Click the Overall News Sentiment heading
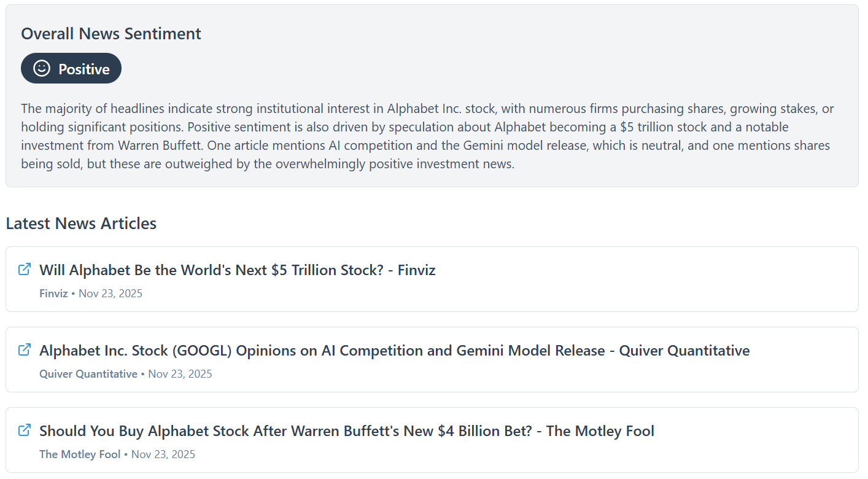This screenshot has width=868, height=479. coord(111,34)
